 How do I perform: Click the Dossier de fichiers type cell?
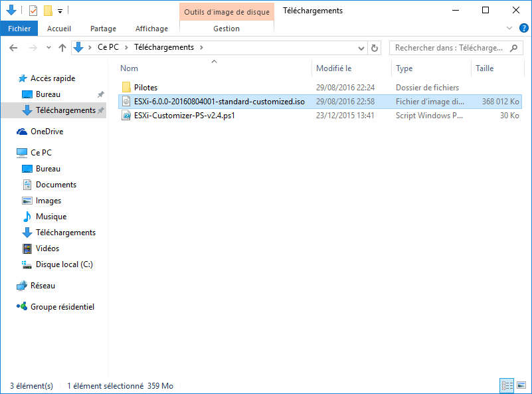pos(427,88)
